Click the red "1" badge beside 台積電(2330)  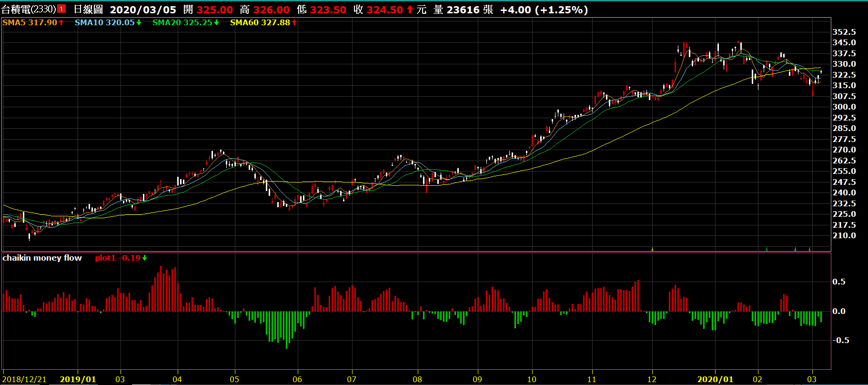click(61, 9)
